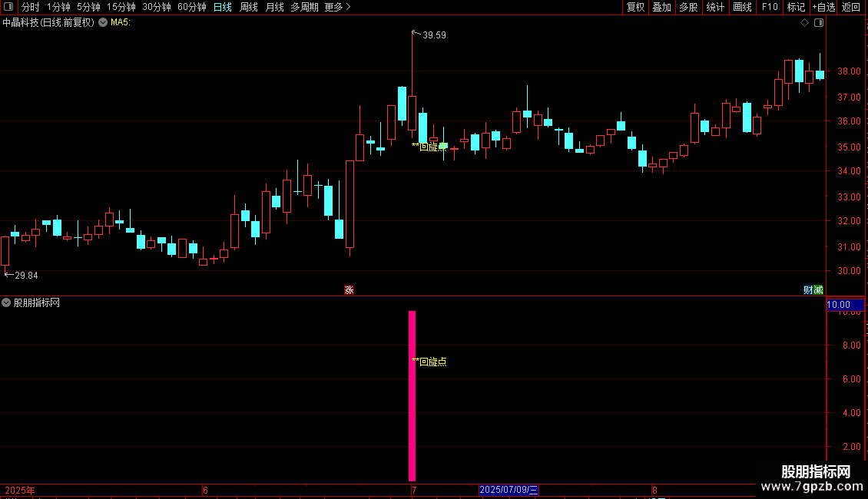Click the 2025/07/09/三 date marker
Screen dimensions: 868x499
pyautogui.click(x=509, y=490)
